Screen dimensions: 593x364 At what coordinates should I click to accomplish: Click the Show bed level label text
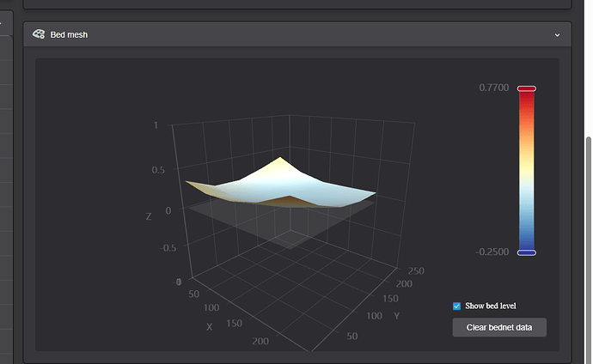(490, 306)
